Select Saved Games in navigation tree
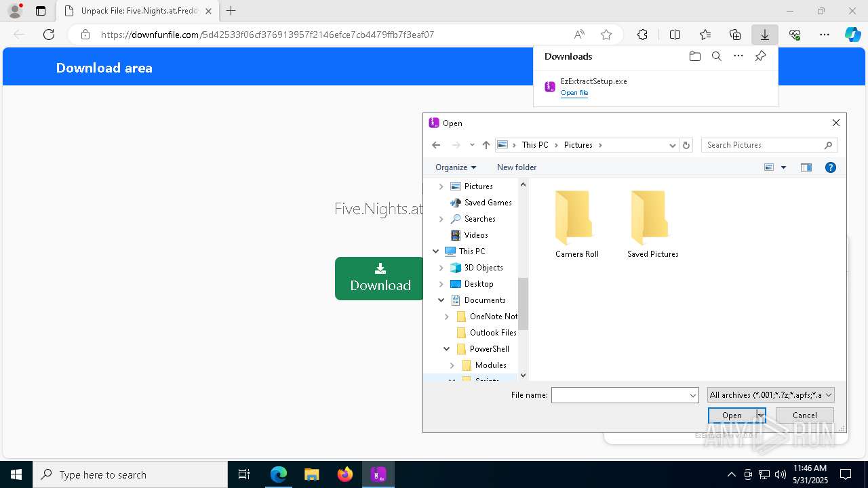Image resolution: width=868 pixels, height=488 pixels. point(488,203)
